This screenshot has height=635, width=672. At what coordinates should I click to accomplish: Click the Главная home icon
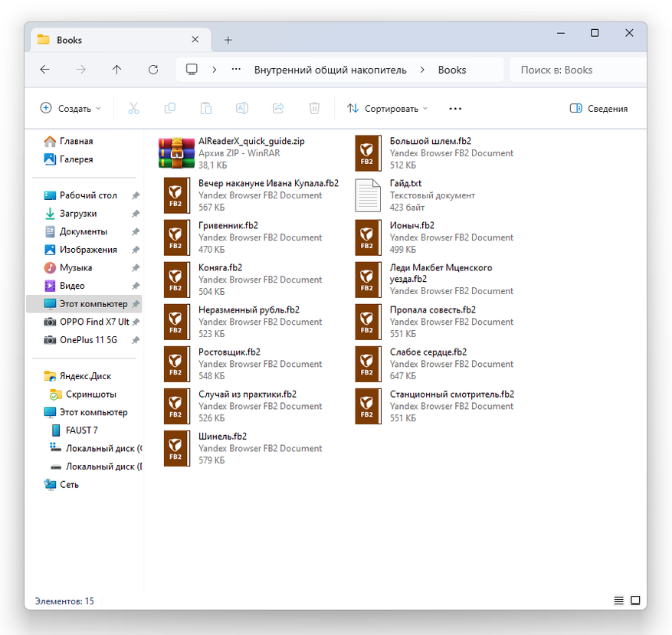[50, 141]
